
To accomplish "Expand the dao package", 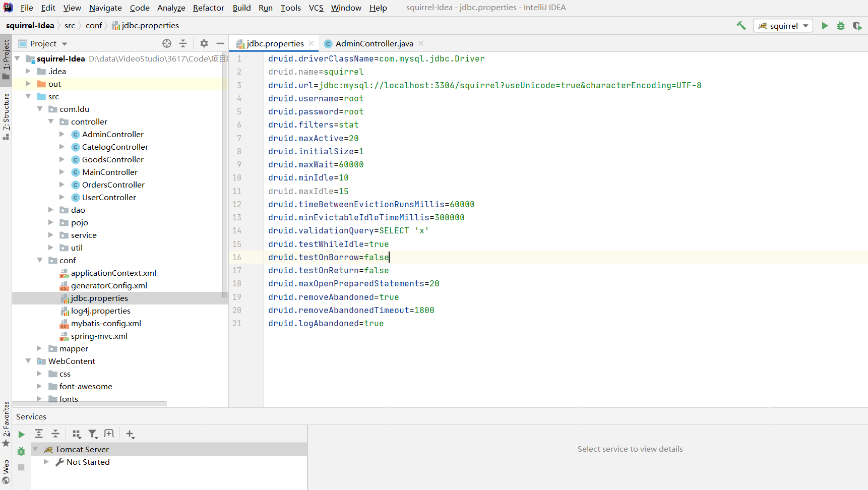I will coord(51,210).
